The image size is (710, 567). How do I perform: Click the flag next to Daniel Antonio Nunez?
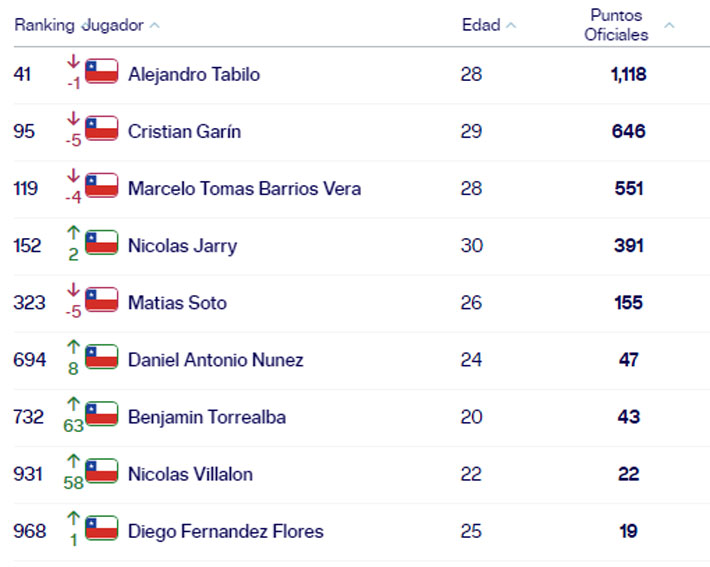[x=101, y=357]
